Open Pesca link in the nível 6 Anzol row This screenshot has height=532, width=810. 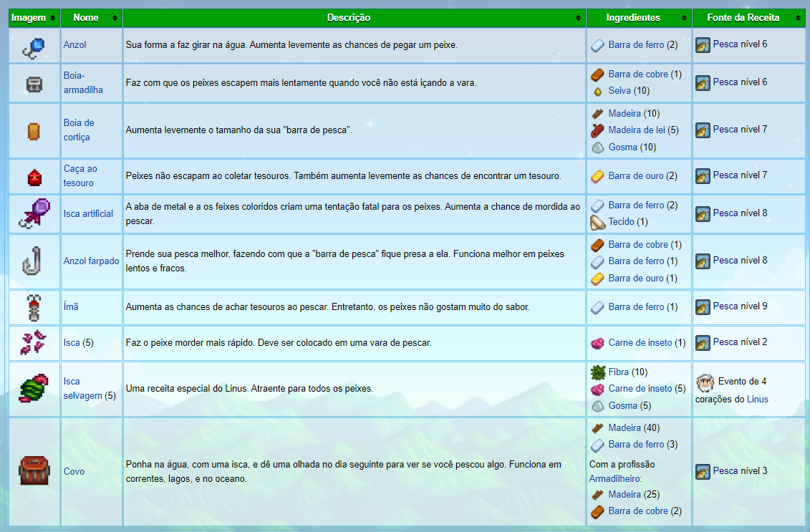tap(725, 44)
